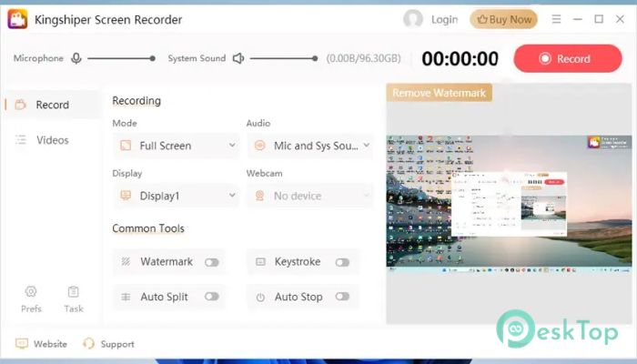
Task: Open the Mic and Sys Sound combo box
Action: (x=310, y=146)
